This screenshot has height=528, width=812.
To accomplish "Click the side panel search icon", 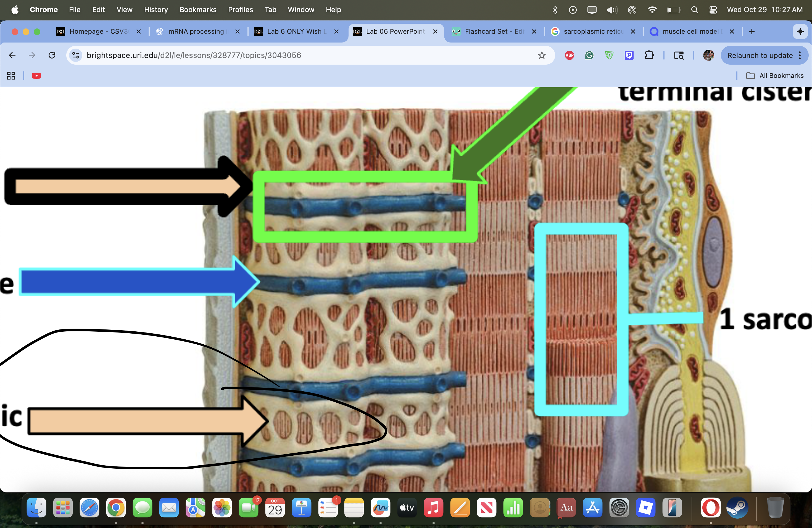I will 679,55.
